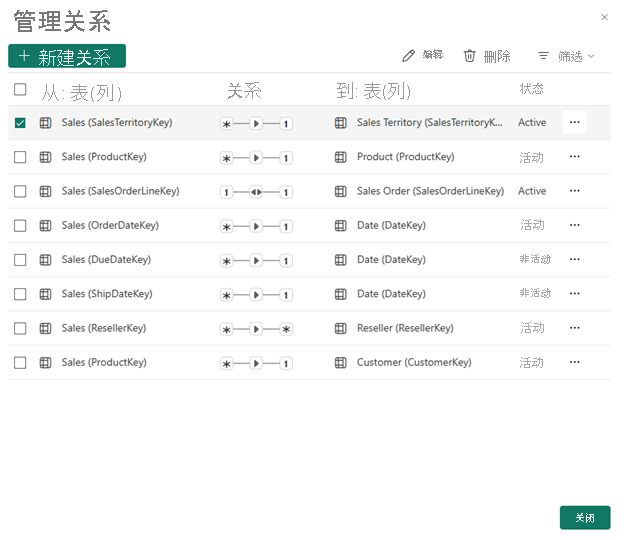
Task: Click table icon beside Sales (DueDateKey)
Action: click(45, 259)
